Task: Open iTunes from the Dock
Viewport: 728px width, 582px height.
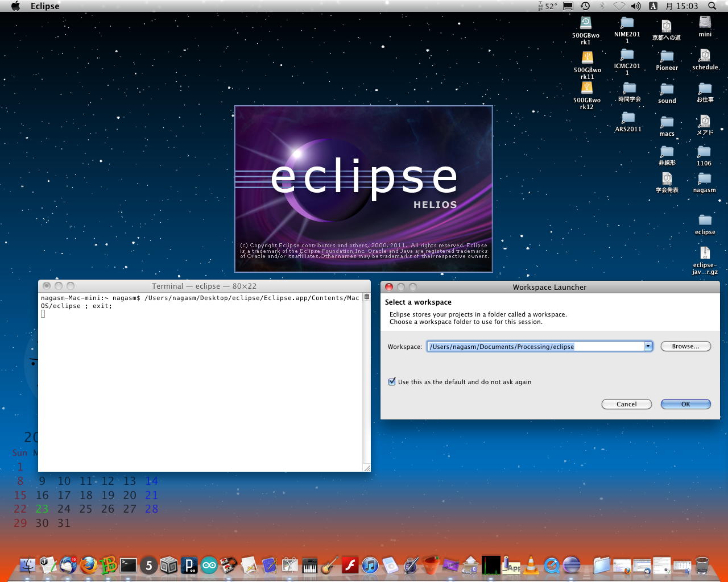Action: pyautogui.click(x=370, y=566)
